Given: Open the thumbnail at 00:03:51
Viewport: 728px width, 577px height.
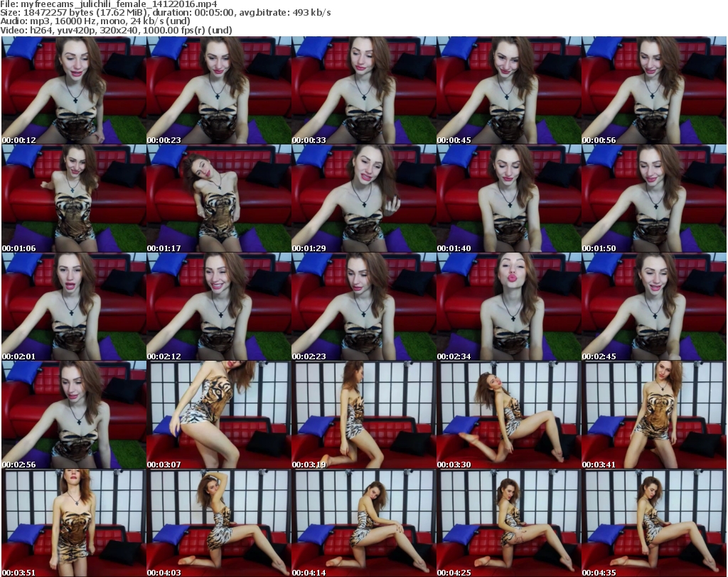Looking at the screenshot, I should pyautogui.click(x=74, y=523).
